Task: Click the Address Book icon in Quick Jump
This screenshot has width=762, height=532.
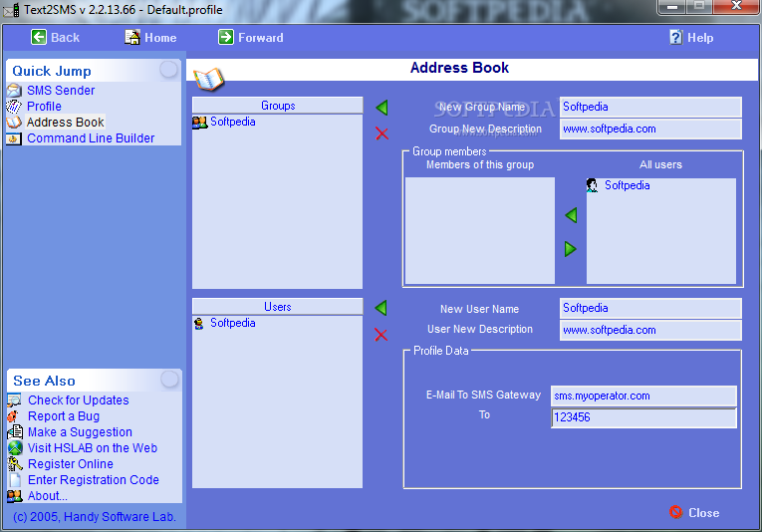Action: click(x=14, y=122)
